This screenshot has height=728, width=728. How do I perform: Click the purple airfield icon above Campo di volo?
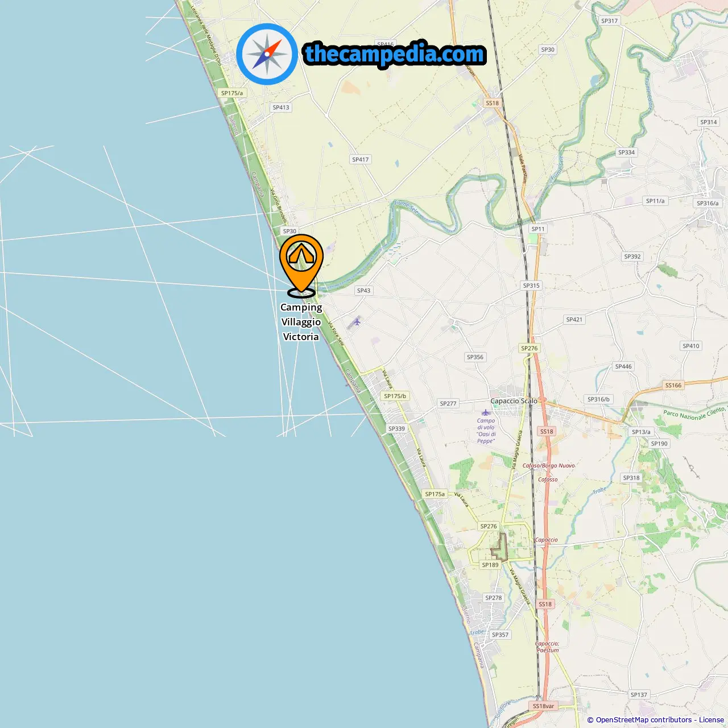tap(485, 412)
